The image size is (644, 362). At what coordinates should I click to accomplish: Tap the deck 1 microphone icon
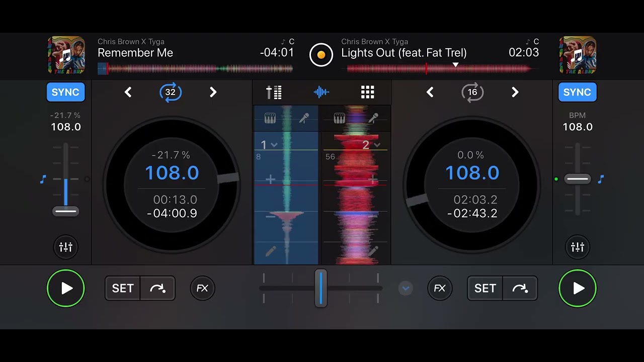coord(304,119)
